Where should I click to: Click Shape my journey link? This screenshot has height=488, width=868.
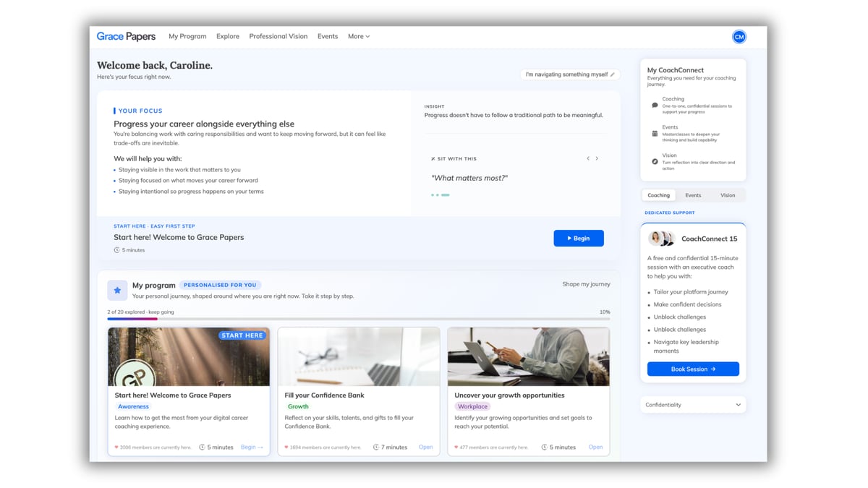[587, 284]
